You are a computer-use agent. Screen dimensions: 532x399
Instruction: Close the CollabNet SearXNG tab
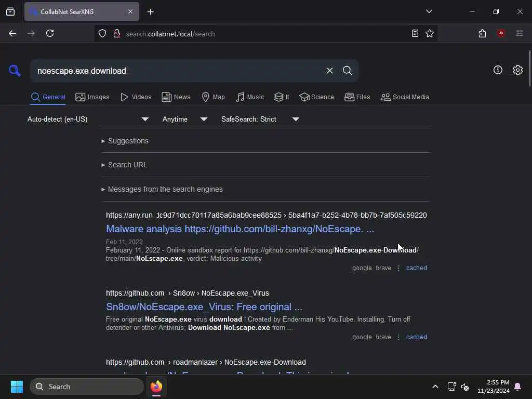point(130,11)
